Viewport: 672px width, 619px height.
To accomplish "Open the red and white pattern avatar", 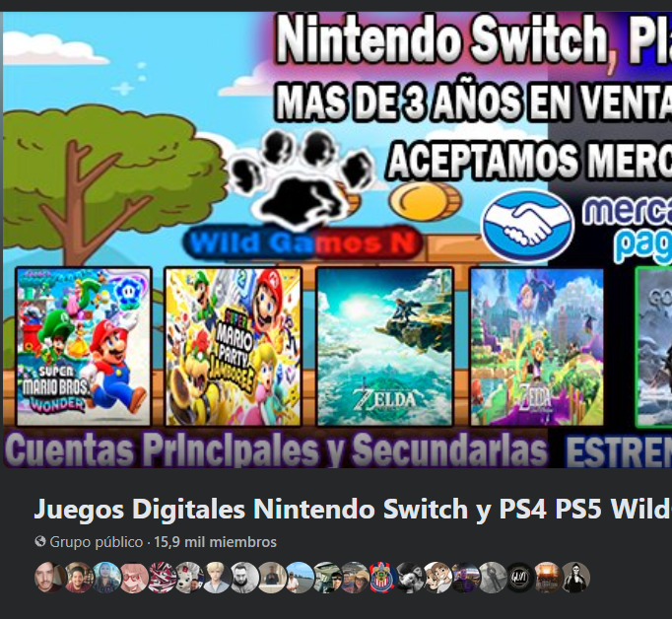I will click(x=162, y=578).
